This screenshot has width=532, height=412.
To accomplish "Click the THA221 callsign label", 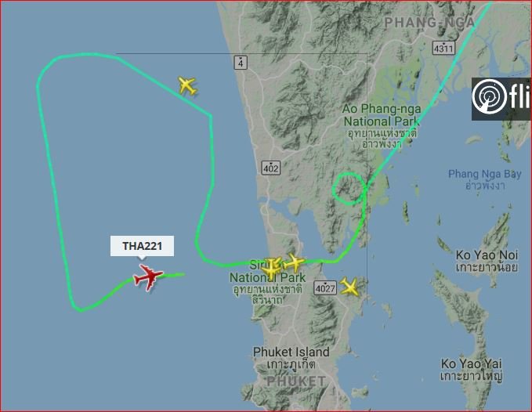I will (142, 246).
